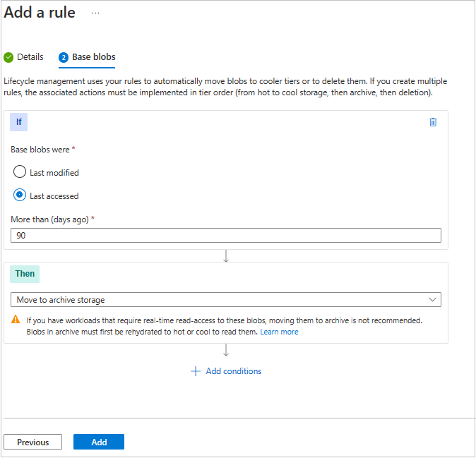Click the Previous button

(32, 442)
